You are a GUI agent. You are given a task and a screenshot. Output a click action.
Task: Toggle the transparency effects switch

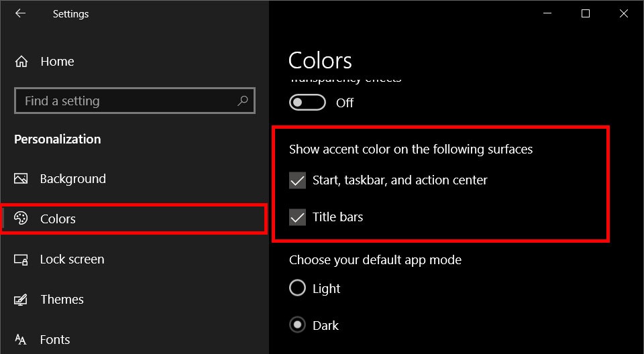click(x=307, y=103)
